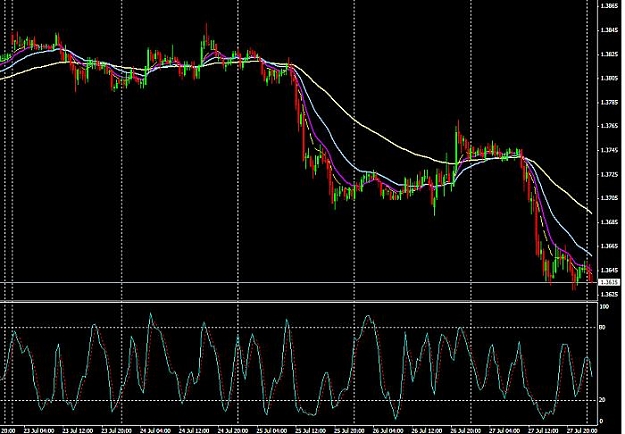Screen dimensions: 625x434
Task: Click the 1.3745 price axis label
Action: (610, 150)
